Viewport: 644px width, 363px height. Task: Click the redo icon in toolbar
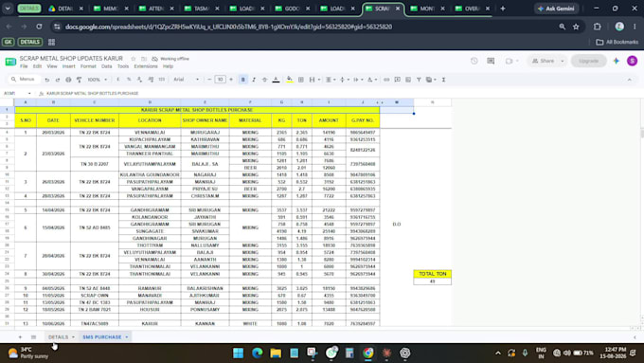click(58, 80)
